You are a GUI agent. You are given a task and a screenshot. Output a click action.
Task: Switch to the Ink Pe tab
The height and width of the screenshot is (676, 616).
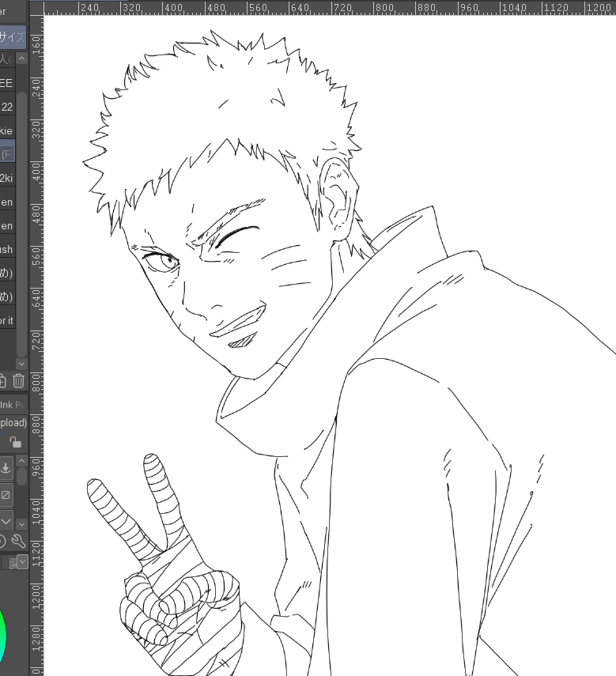point(13,405)
